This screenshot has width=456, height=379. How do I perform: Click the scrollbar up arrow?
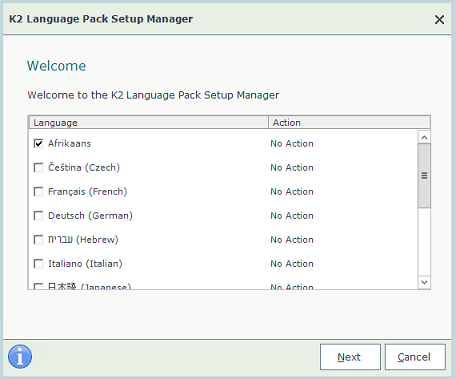click(x=424, y=137)
